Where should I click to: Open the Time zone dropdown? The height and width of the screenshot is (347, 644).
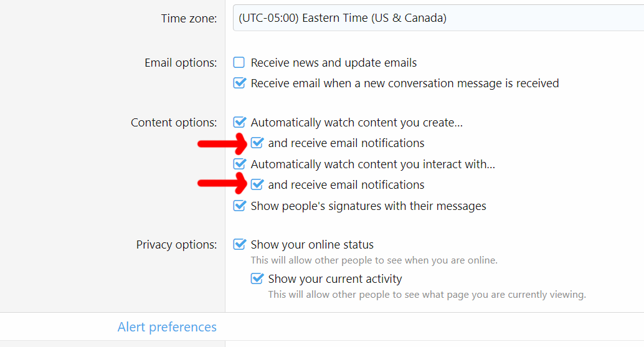coord(436,18)
